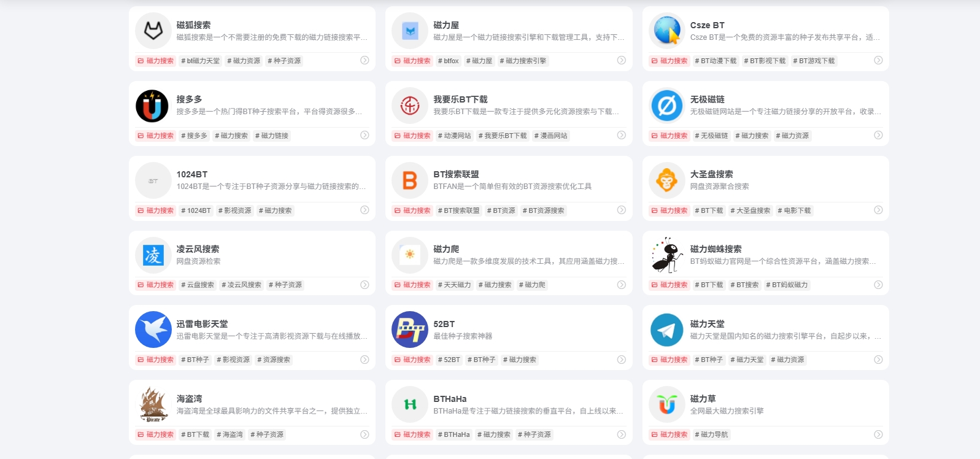Image resolution: width=980 pixels, height=459 pixels.
Task: Click the 我要乐BT下载 red circular logo
Action: pyautogui.click(x=410, y=106)
